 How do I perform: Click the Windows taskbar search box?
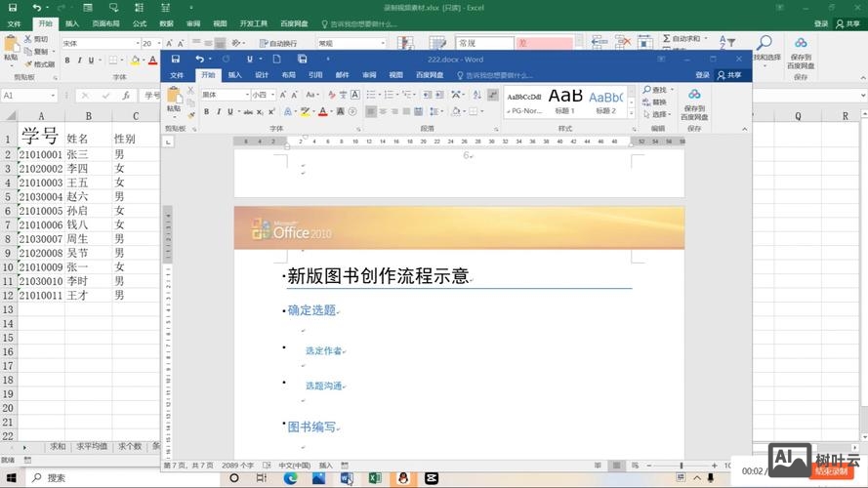pyautogui.click(x=123, y=478)
